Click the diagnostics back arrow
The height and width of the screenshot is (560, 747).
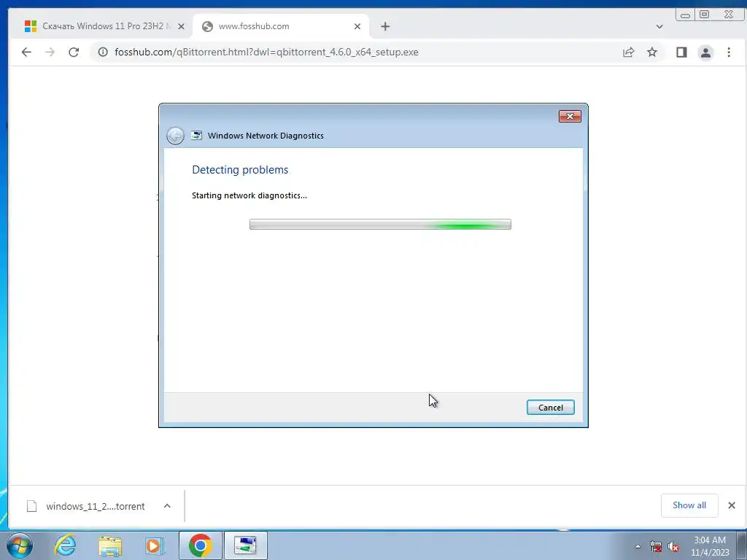coord(175,136)
